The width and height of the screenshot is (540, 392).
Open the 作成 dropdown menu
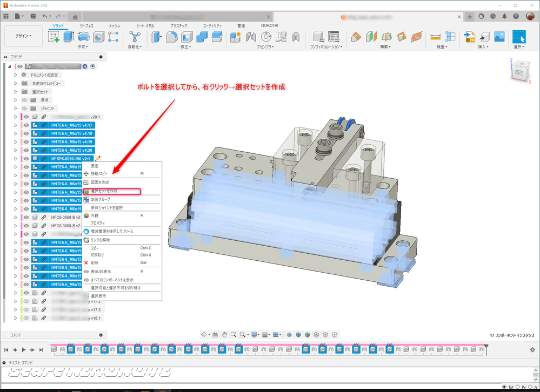click(x=83, y=47)
